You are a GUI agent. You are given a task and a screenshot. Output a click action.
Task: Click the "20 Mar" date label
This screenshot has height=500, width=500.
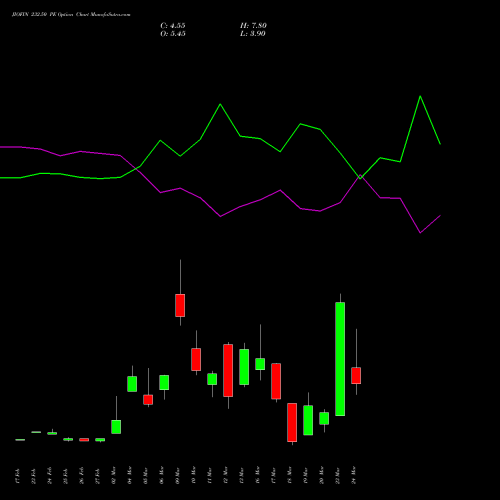[322, 475]
